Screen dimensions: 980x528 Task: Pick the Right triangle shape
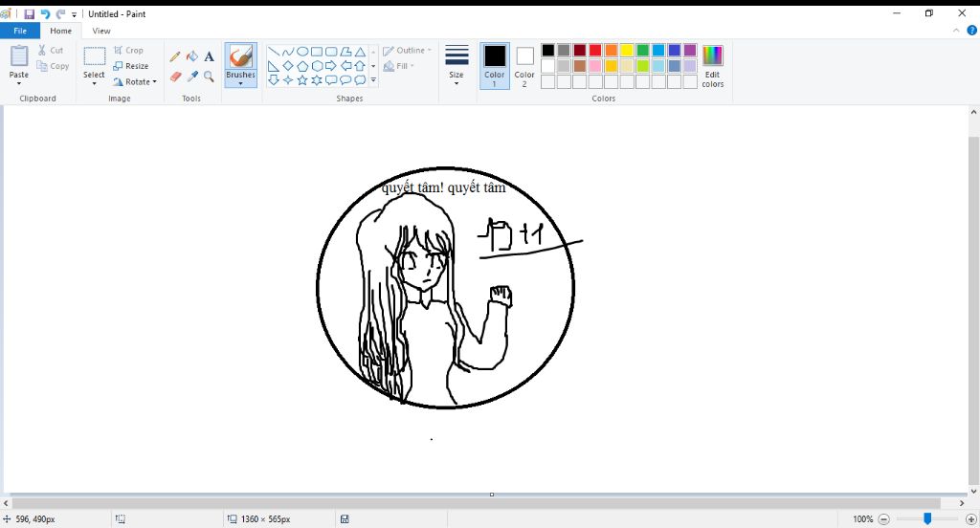(x=274, y=66)
